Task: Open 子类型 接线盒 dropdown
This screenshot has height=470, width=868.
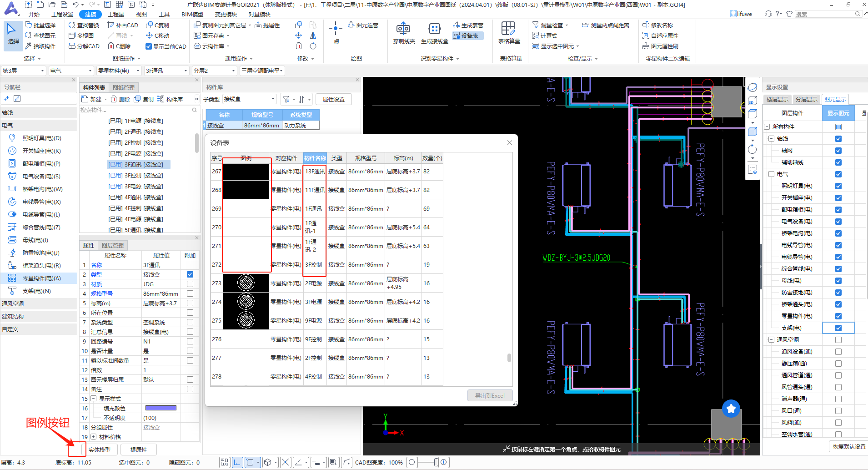Action: [249, 99]
